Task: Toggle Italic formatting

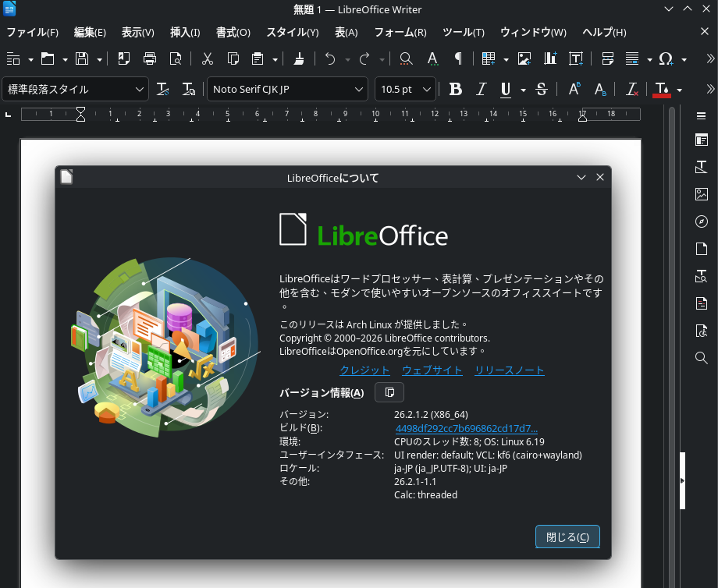Action: click(x=482, y=90)
